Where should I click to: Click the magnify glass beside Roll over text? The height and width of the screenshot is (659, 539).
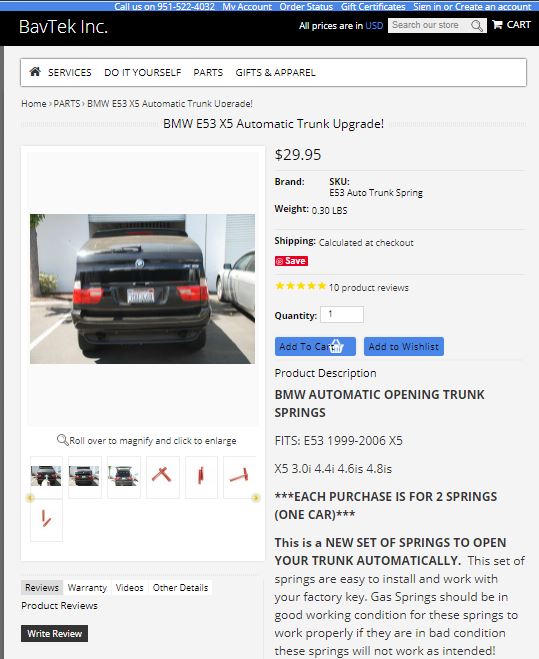pos(62,440)
